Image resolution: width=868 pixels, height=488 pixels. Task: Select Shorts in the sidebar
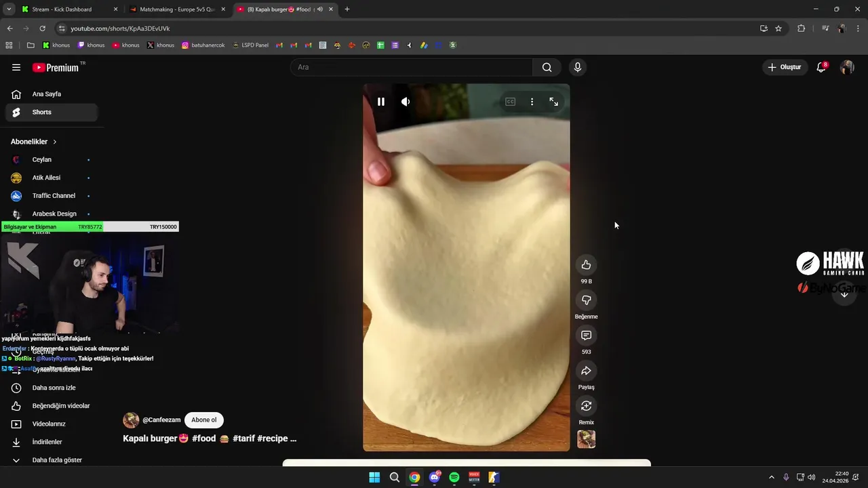click(x=52, y=113)
